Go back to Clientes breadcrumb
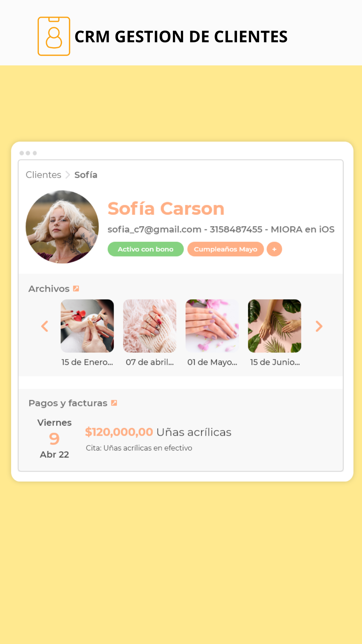Screen dimensions: 362x644 [44, 175]
